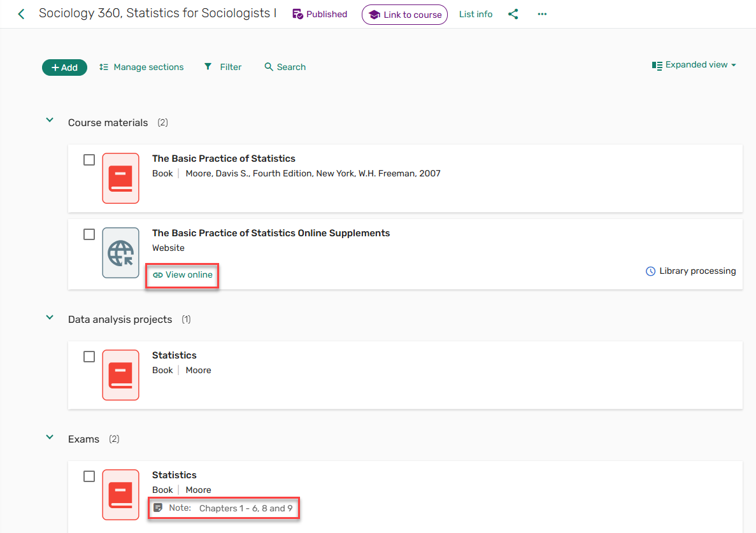
Task: Click the Link to course button
Action: click(404, 15)
